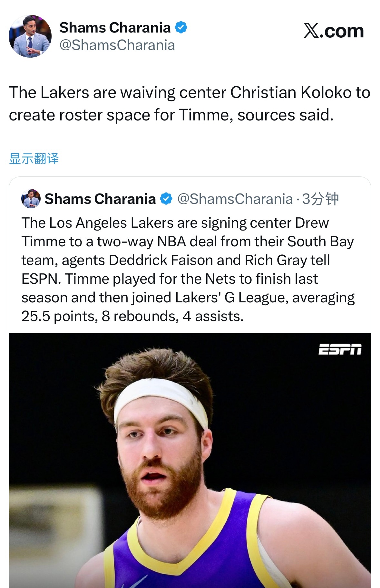Open the Drew Timme photo
Image resolution: width=380 pixels, height=588 pixels.
(190, 460)
